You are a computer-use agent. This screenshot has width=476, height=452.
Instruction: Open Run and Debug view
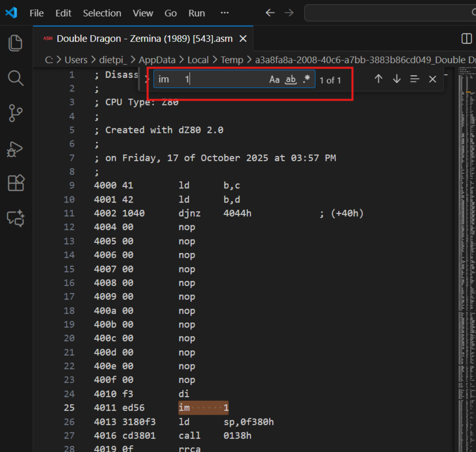pyautogui.click(x=15, y=149)
